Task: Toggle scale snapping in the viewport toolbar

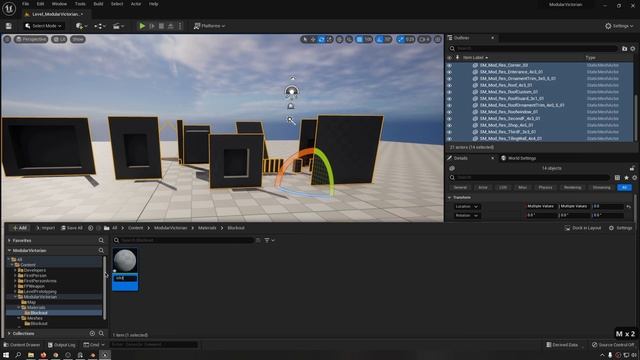Action: click(x=401, y=39)
